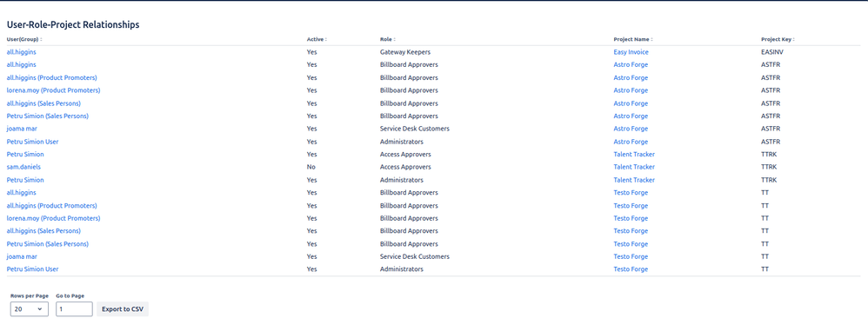
Task: Click the User-Role-Project Relationships heading
Action: [73, 25]
